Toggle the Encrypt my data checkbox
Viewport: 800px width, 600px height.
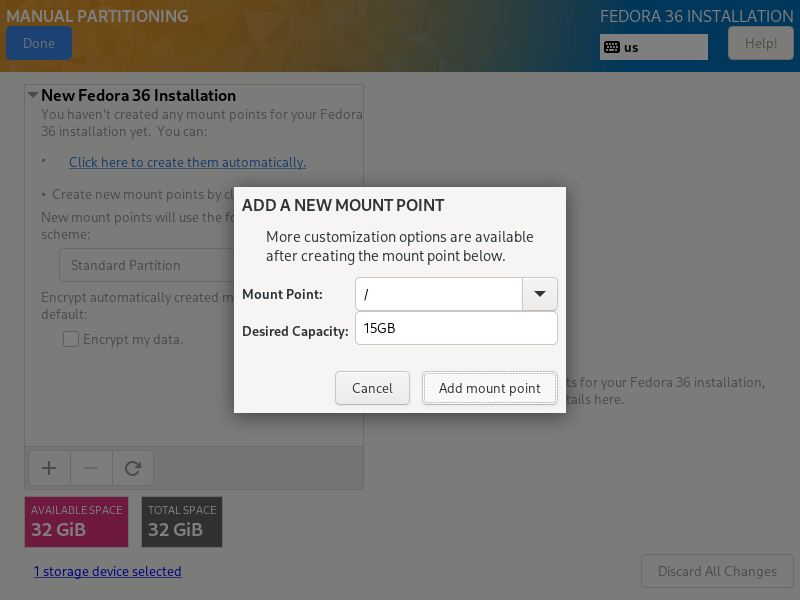(x=71, y=339)
